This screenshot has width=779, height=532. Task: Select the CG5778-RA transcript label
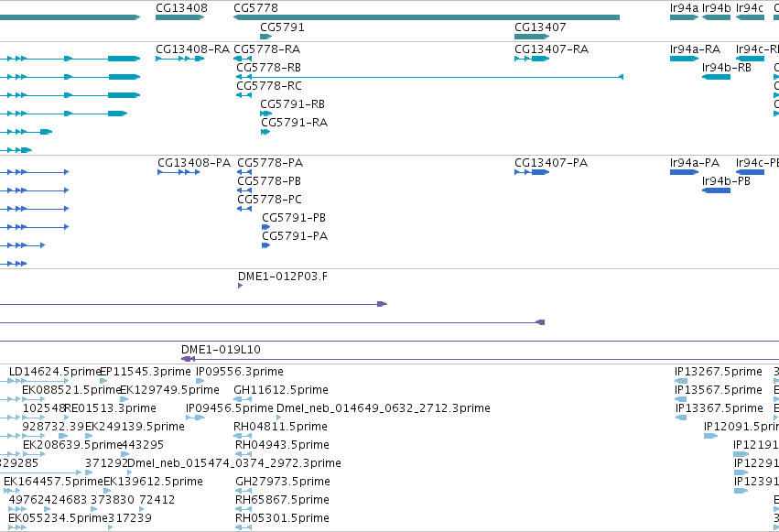tap(266, 49)
